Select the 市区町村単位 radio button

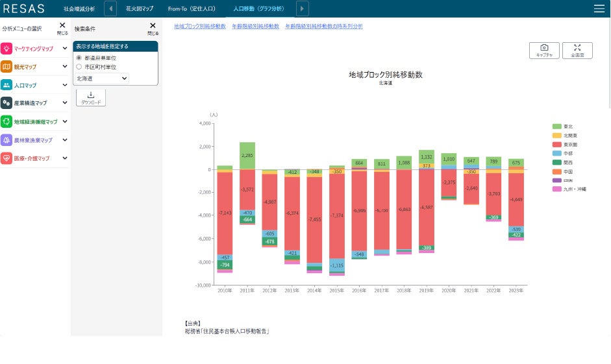(79, 67)
